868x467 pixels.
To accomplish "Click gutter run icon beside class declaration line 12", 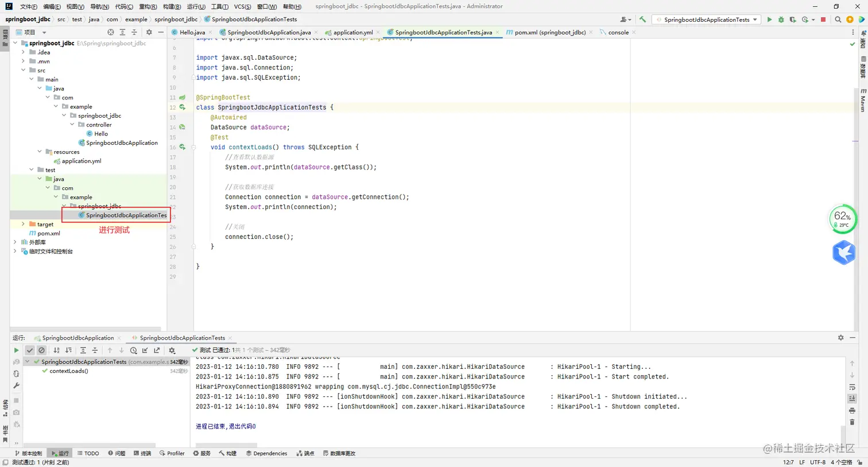I will 183,107.
